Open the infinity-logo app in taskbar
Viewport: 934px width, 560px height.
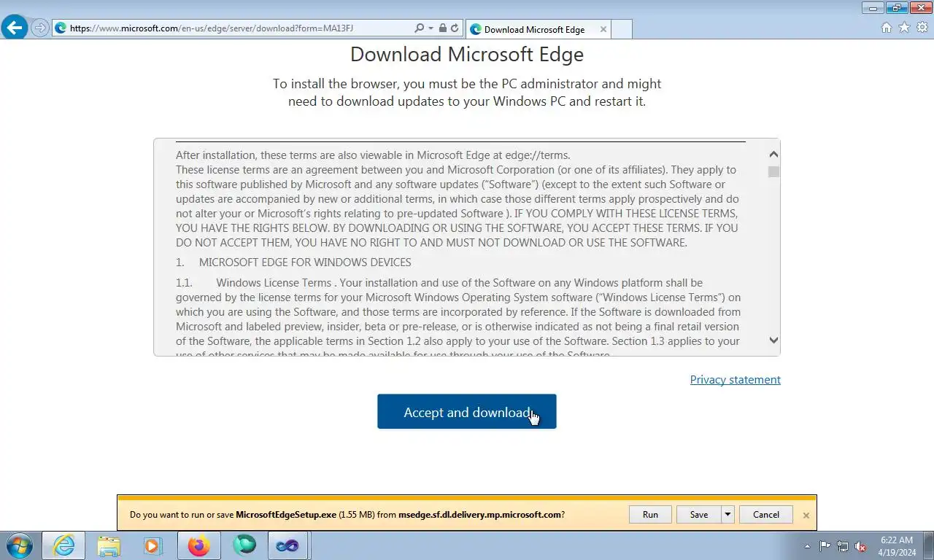(x=287, y=545)
